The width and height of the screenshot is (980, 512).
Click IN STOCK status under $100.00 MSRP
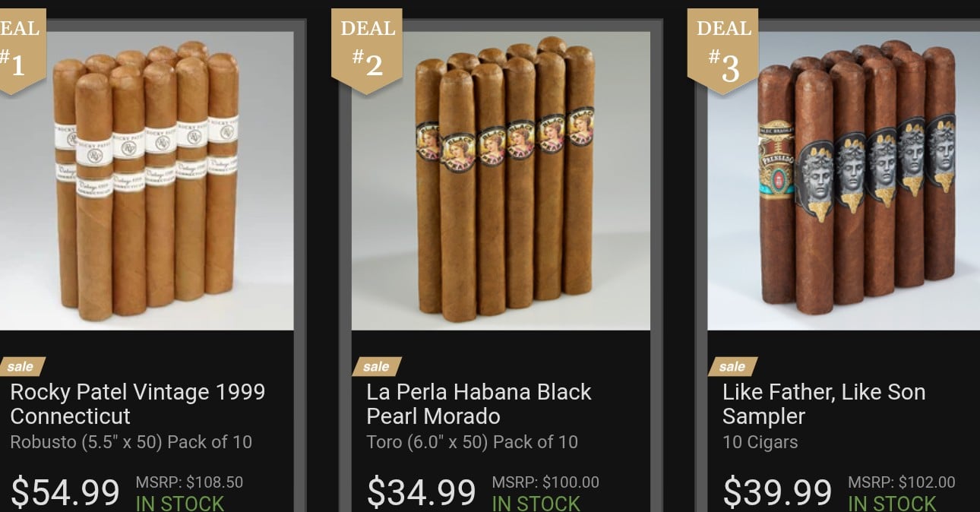point(536,503)
